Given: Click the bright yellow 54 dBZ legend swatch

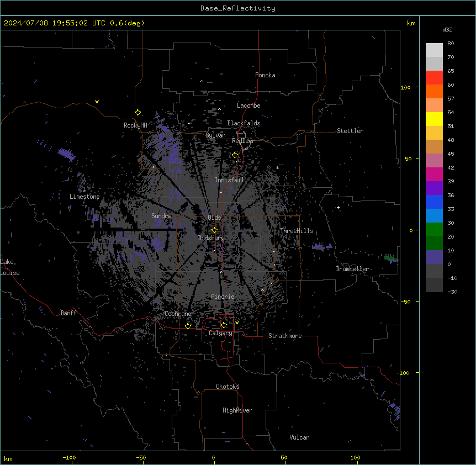Looking at the screenshot, I should click(434, 119).
